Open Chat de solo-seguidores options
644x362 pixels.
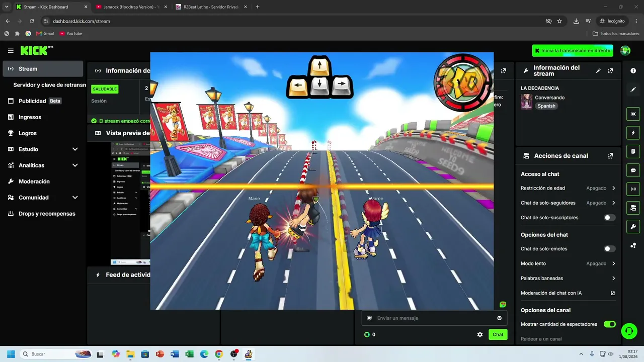568,203
